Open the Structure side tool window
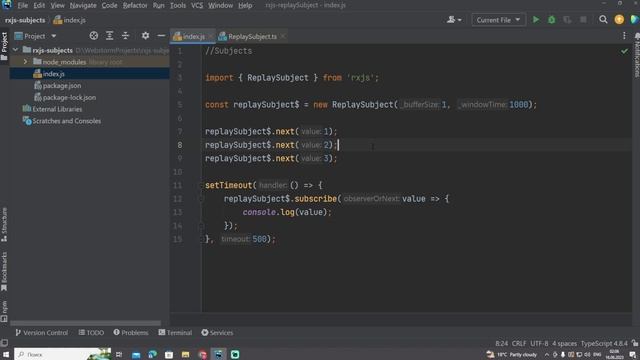Viewport: 640px width, 360px height. [4, 224]
